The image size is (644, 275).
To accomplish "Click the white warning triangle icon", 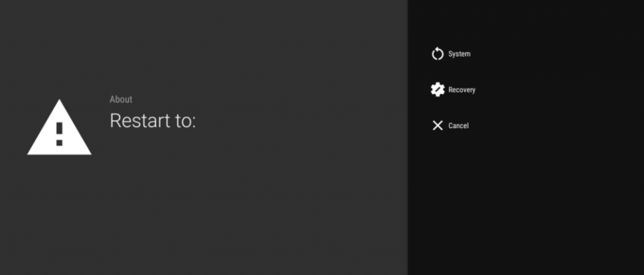I will (x=59, y=127).
